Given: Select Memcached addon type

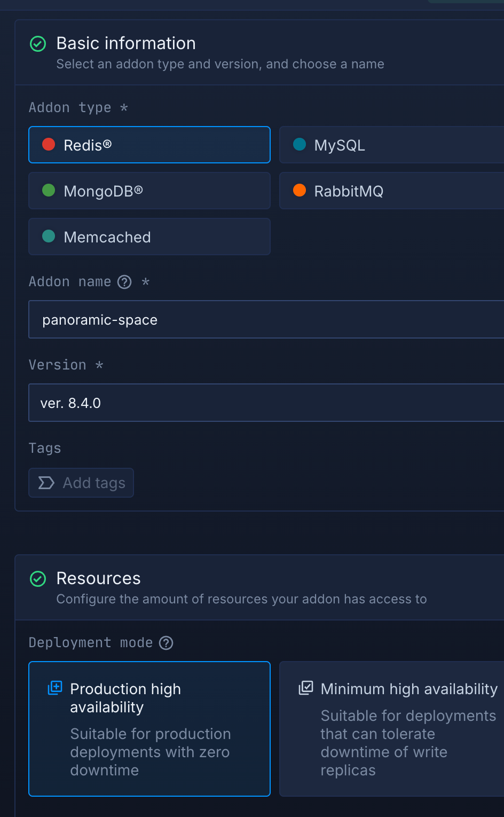Looking at the screenshot, I should click(x=149, y=237).
